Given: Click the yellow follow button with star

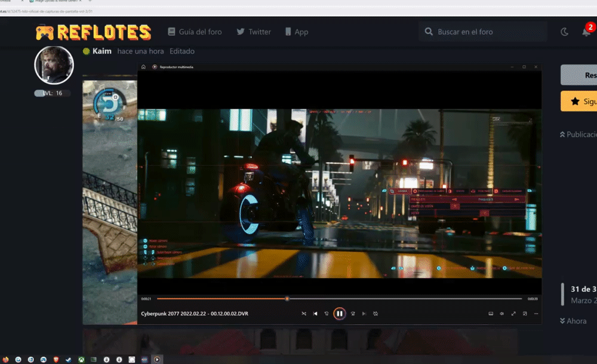Looking at the screenshot, I should [x=578, y=101].
